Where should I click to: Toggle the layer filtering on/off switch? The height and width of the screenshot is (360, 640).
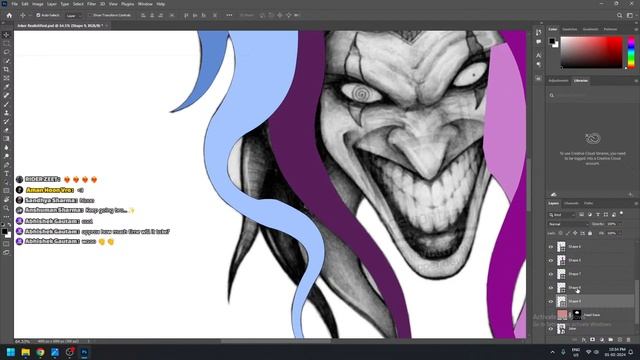tap(622, 213)
